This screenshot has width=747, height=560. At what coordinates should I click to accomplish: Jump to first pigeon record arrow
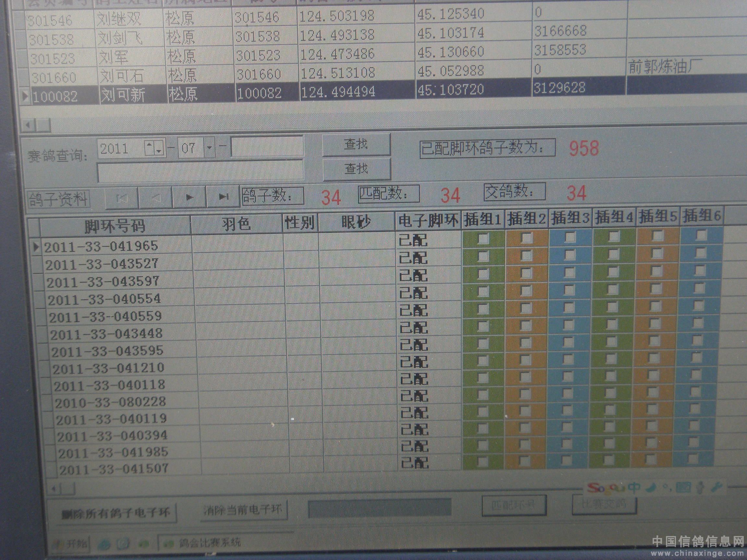[x=122, y=198]
